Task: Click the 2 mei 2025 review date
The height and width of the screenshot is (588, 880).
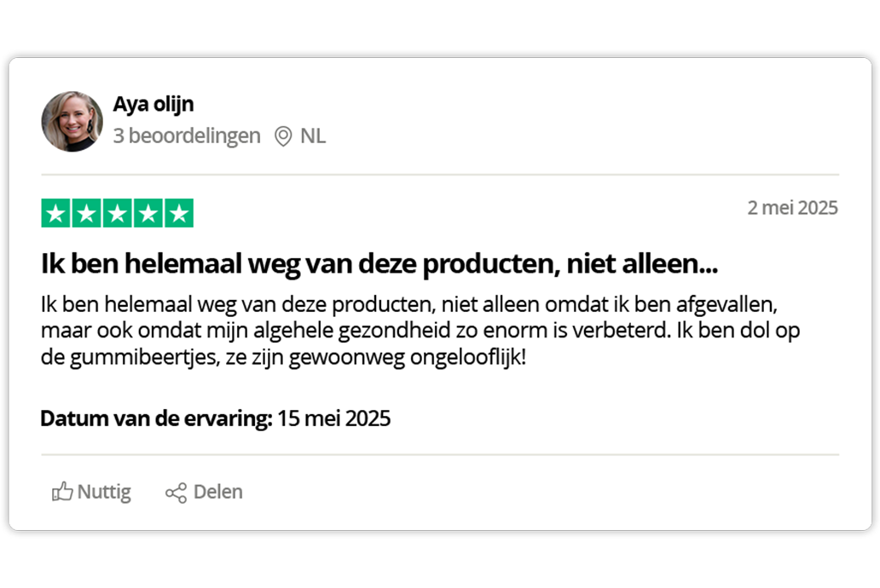Action: (x=792, y=208)
